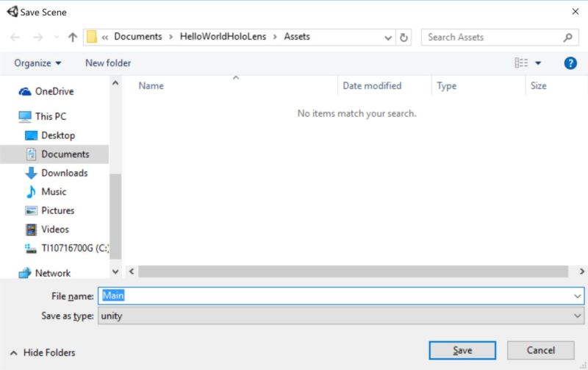
Task: Click the horizontal scrollbar thumb
Action: pyautogui.click(x=353, y=271)
